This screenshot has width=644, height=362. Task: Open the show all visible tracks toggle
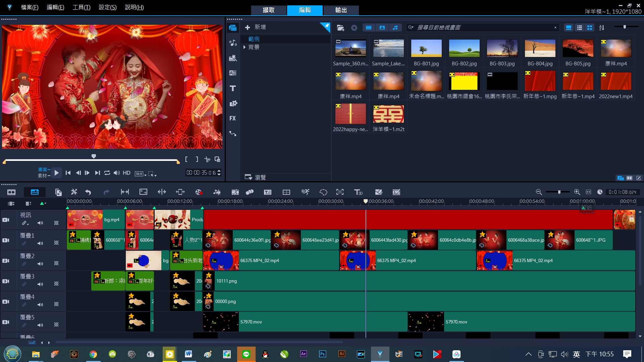click(11, 203)
